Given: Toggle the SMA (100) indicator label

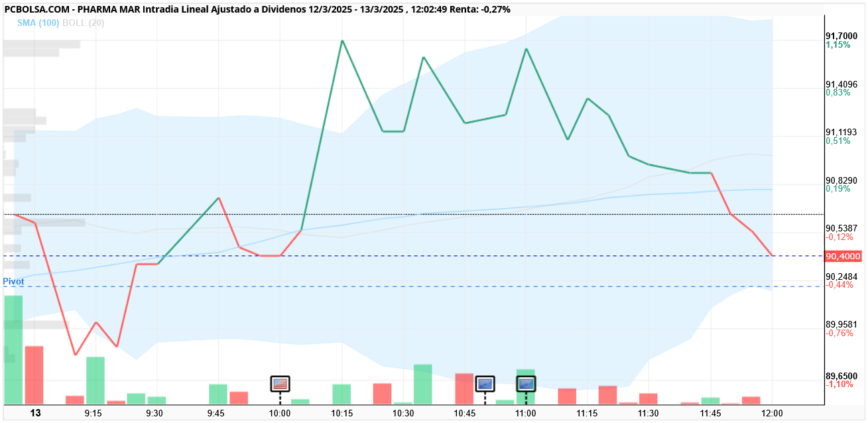Looking at the screenshot, I should [38, 23].
